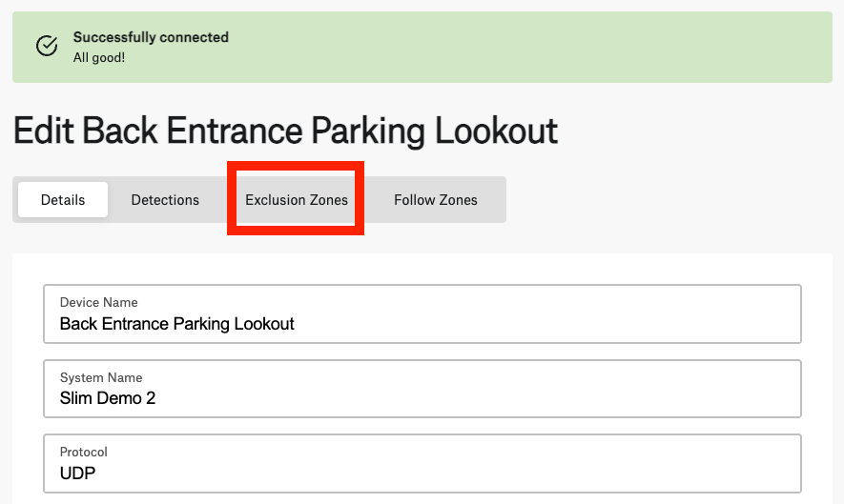Click the "UDP" protocol value
Image resolution: width=844 pixels, height=504 pixels.
click(77, 474)
